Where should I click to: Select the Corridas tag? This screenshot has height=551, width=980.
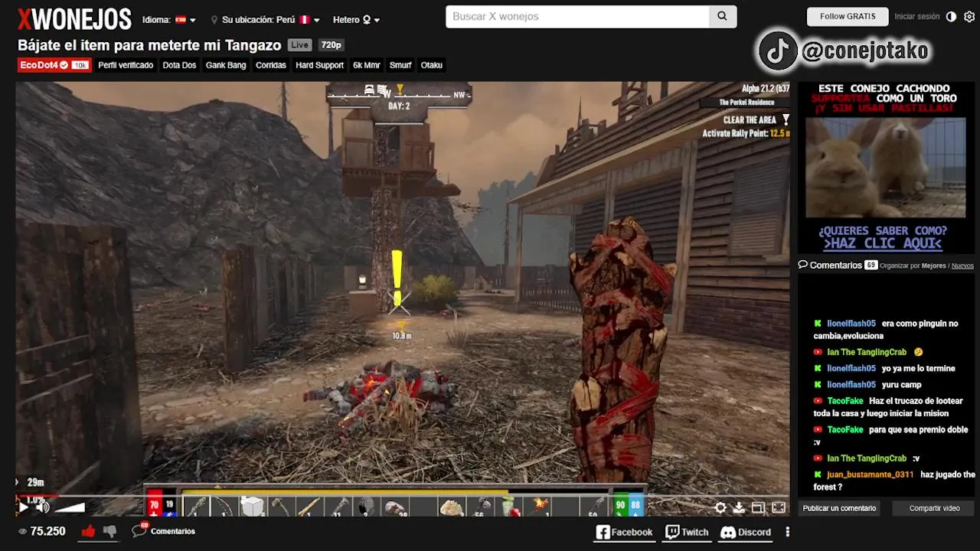click(x=271, y=65)
